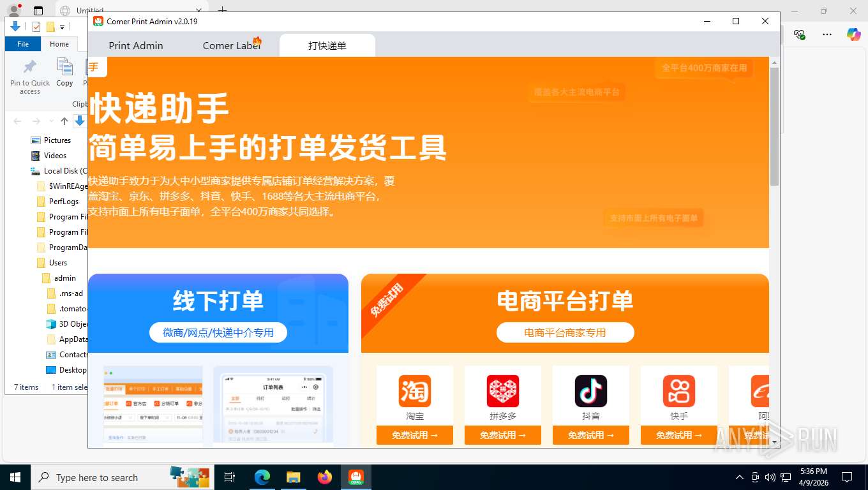Choose the Douyin (抖音) music-note icon

coord(591,391)
